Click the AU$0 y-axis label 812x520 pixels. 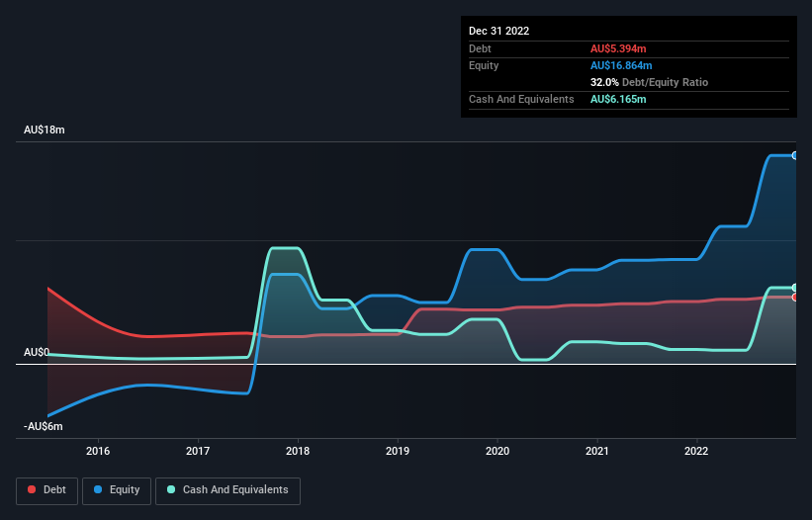click(37, 352)
